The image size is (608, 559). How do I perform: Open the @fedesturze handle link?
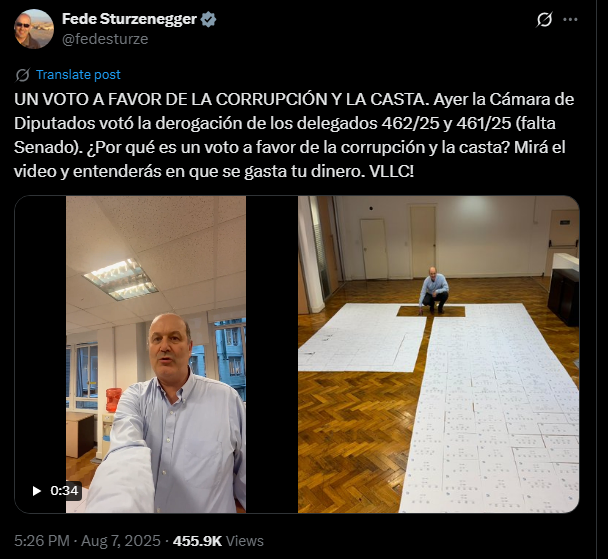click(x=105, y=39)
